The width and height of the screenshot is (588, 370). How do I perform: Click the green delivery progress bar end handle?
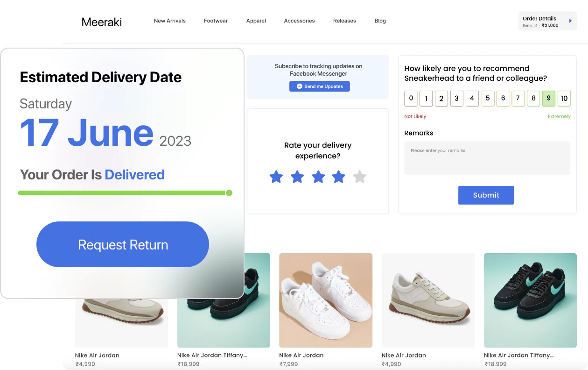coord(229,193)
